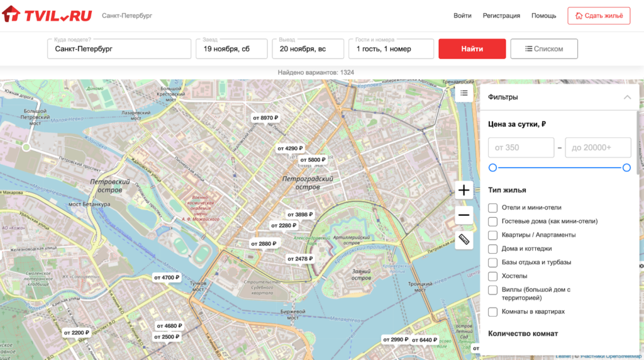Focus the minimum price от 350 field
The width and height of the screenshot is (644, 360).
(x=521, y=148)
